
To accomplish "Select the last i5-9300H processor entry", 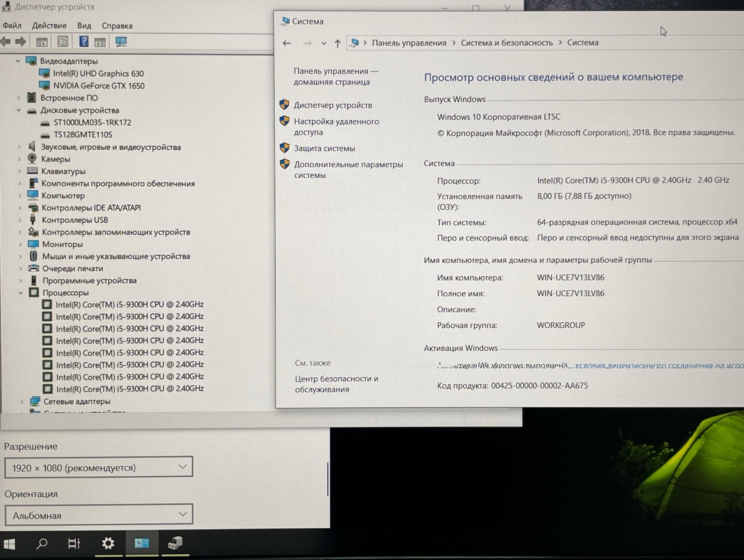I will click(130, 388).
